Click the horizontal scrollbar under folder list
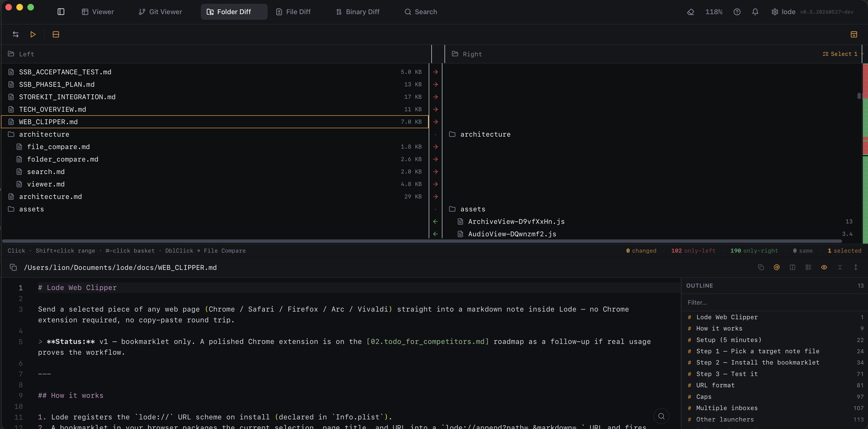Image resolution: width=868 pixels, height=429 pixels. 422,241
